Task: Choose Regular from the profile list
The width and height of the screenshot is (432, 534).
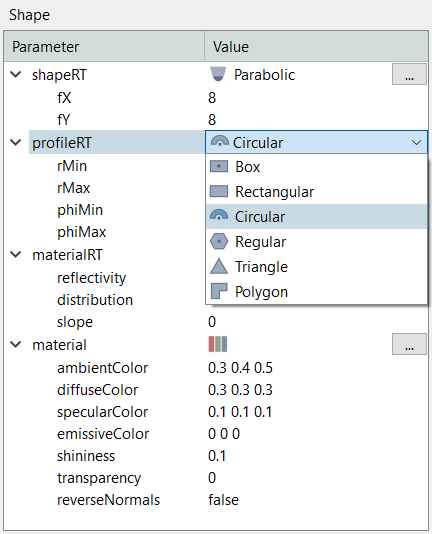Action: click(316, 241)
